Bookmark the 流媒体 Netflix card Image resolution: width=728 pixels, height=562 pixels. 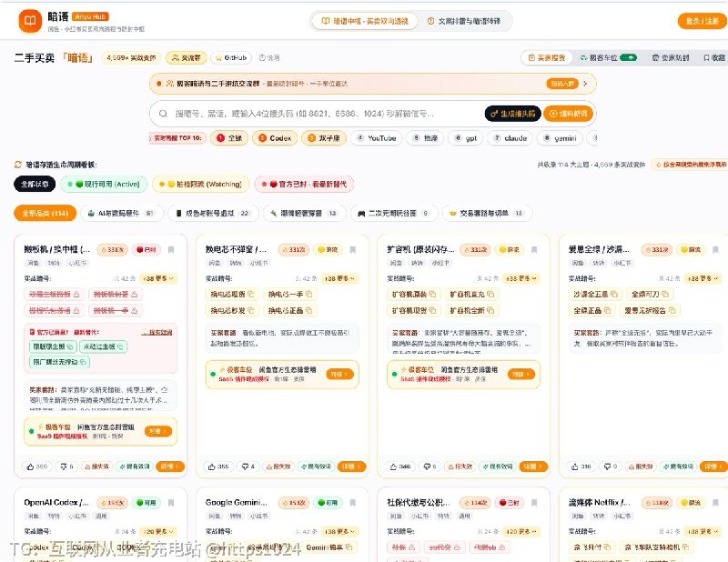715,503
